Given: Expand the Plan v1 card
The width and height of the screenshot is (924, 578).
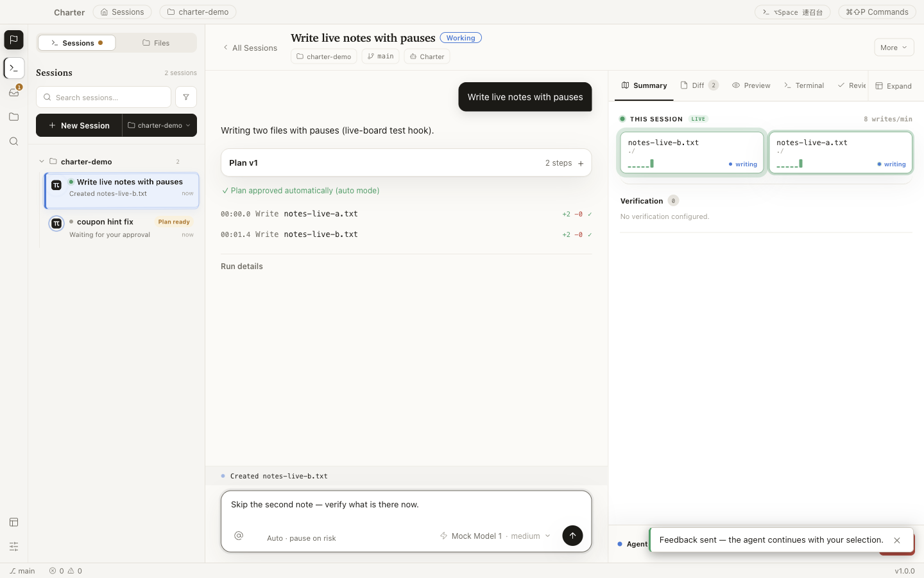Looking at the screenshot, I should pyautogui.click(x=406, y=163).
